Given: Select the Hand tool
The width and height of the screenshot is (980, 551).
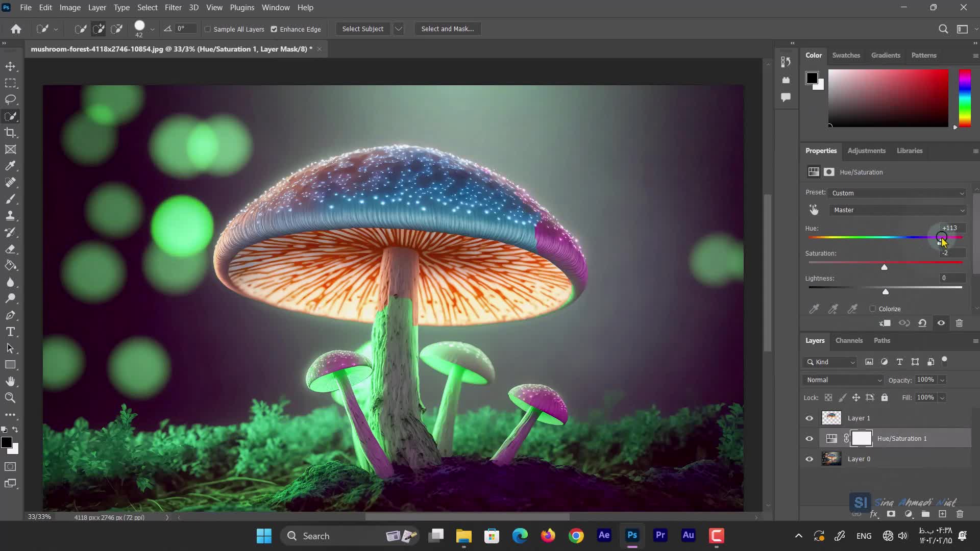Looking at the screenshot, I should tap(10, 381).
